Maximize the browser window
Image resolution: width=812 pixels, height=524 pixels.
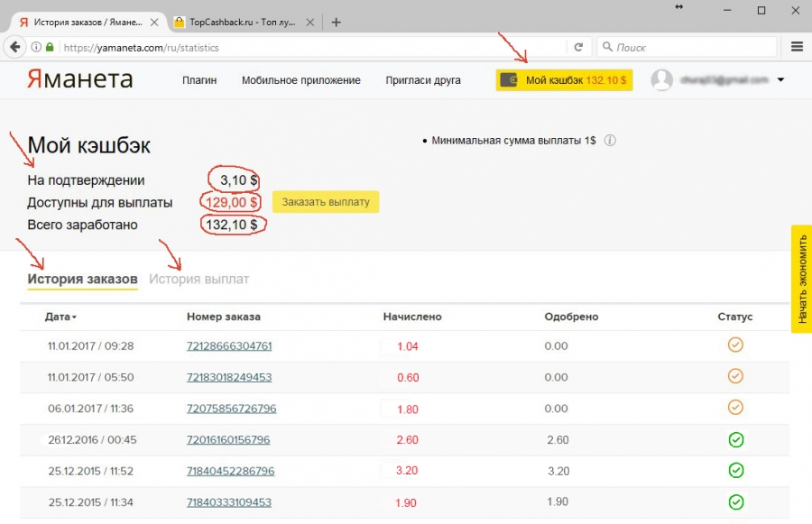tap(761, 10)
